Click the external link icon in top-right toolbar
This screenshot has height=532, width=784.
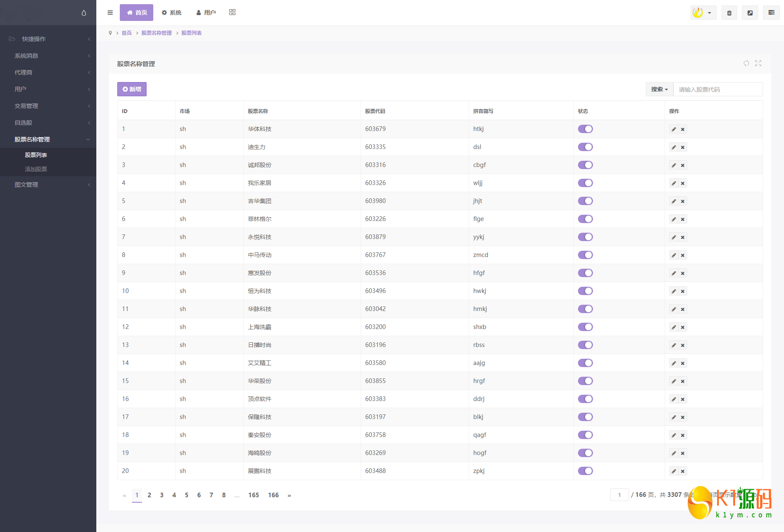[750, 13]
